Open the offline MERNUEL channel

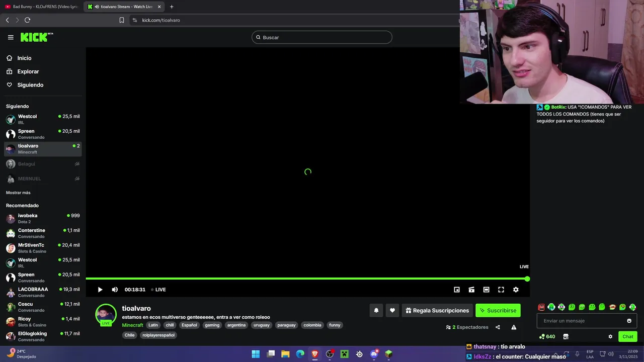click(43, 178)
